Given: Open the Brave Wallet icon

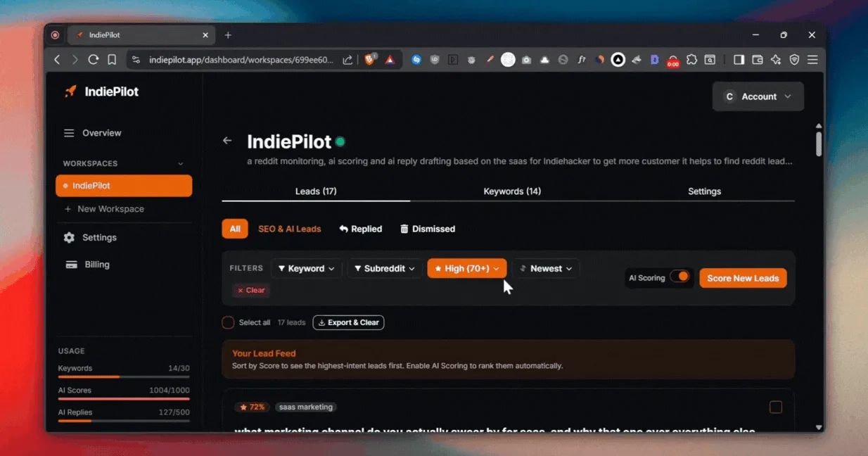Looking at the screenshot, I should pyautogui.click(x=758, y=60).
